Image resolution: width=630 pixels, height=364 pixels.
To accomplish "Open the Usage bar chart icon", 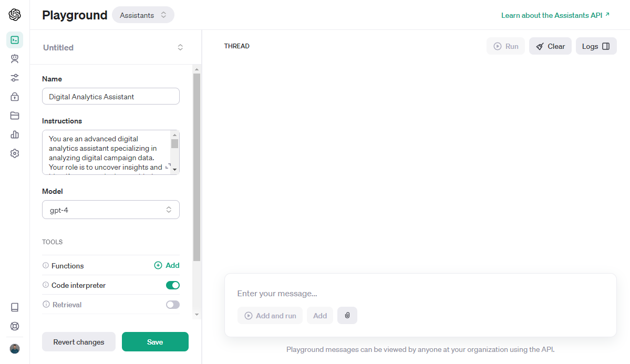I will (15, 134).
